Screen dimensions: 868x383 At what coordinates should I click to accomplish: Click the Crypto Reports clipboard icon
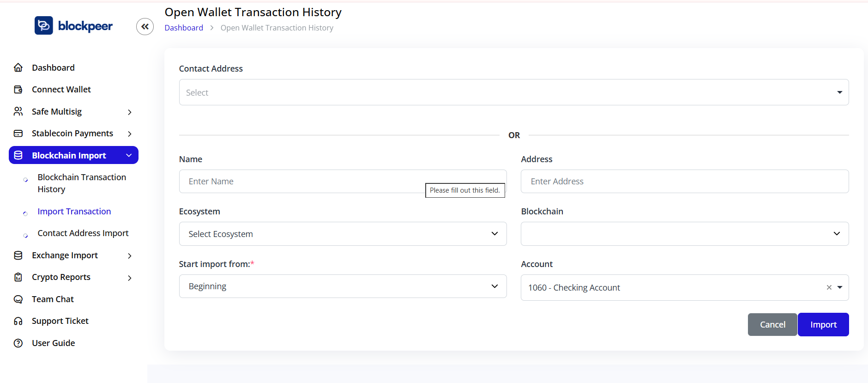(x=18, y=277)
